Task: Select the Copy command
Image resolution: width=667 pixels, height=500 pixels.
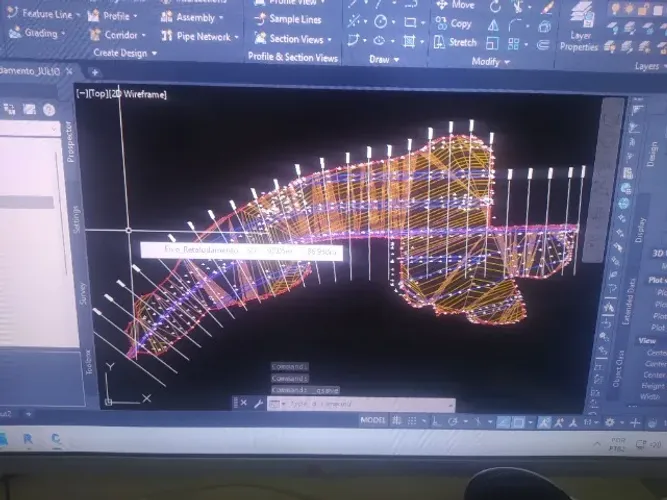Action: pos(453,24)
